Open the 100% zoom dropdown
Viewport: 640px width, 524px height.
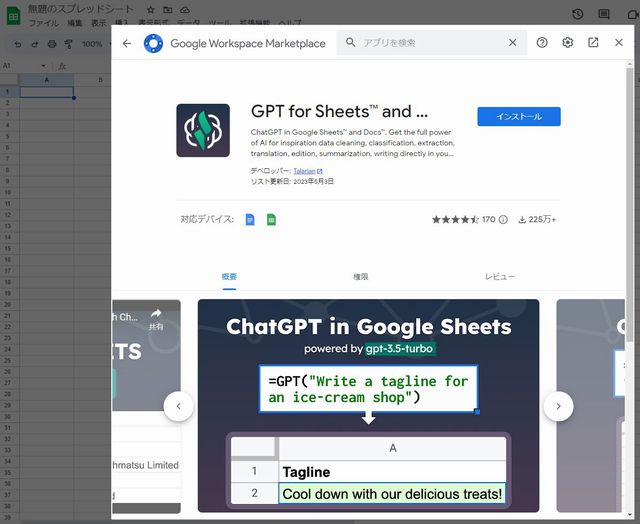click(x=96, y=44)
